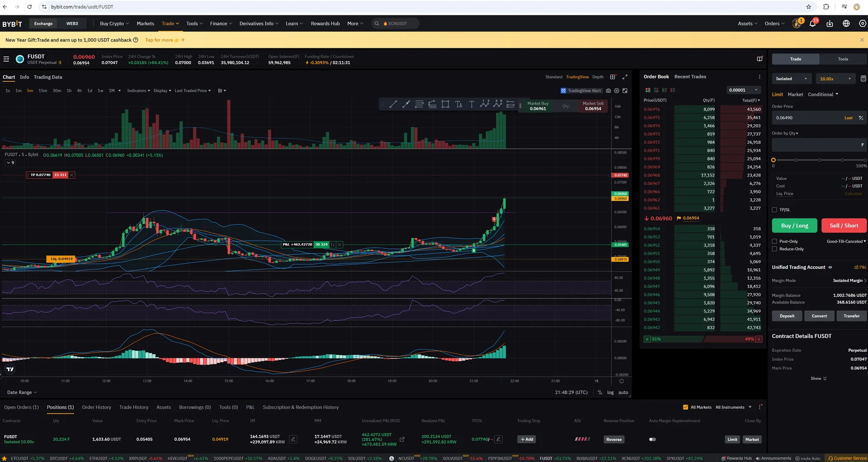Select the trend line drawing tool
This screenshot has width=868, height=462.
[x=393, y=105]
